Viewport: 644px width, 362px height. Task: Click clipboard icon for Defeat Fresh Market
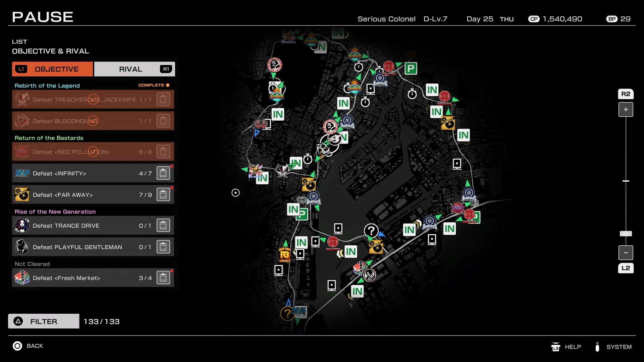(163, 278)
